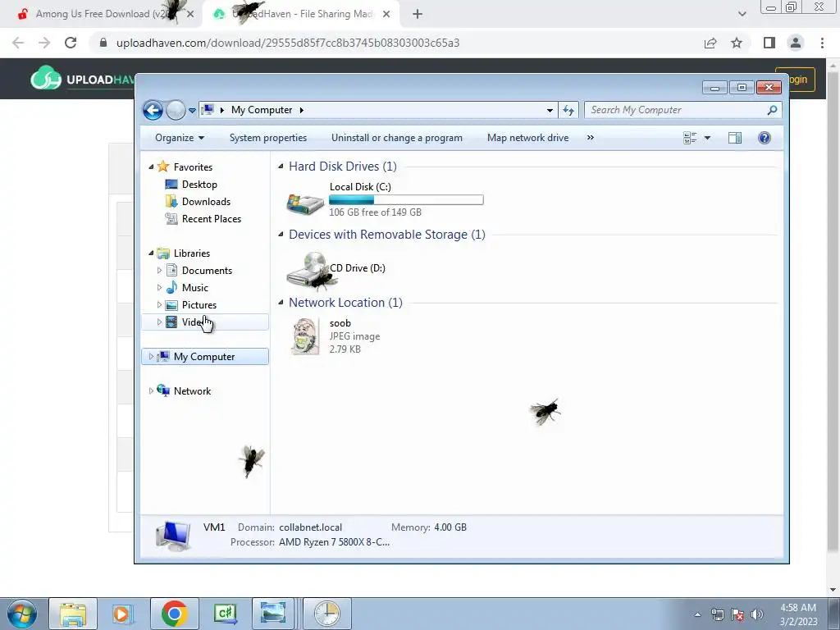
Task: Click the computer icon in the address bar
Action: coord(208,110)
